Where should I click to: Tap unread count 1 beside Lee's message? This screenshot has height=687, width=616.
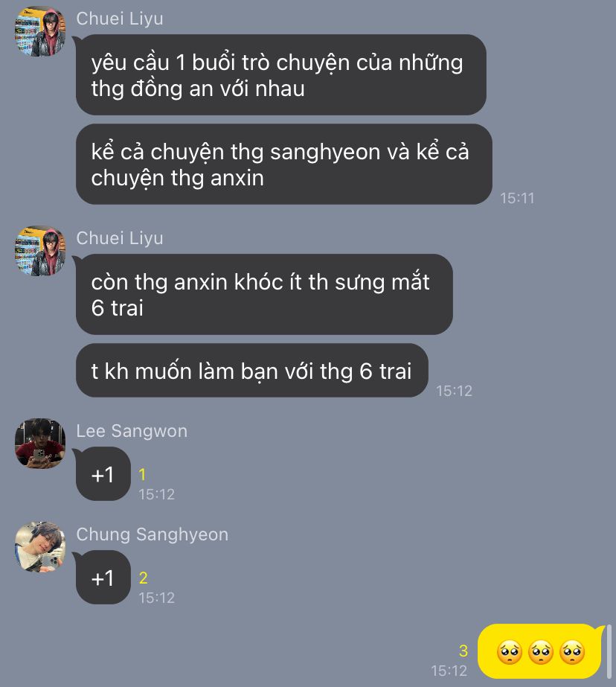pyautogui.click(x=142, y=475)
